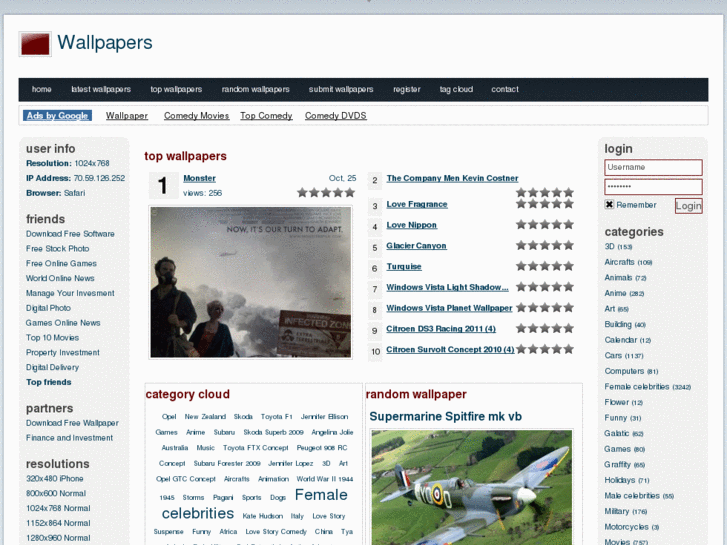Screen dimensions: 727x545
Task: Toggle the Remember checkbox
Action: (609, 205)
